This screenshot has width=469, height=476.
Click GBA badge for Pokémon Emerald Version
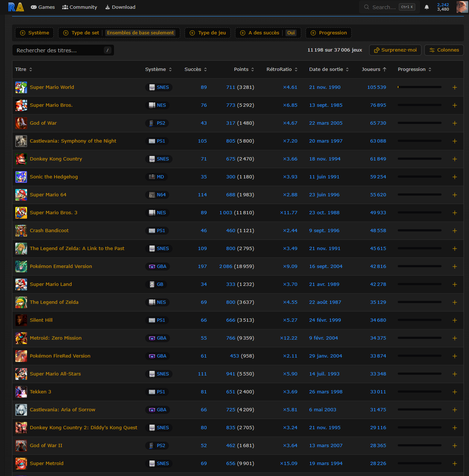click(x=158, y=267)
